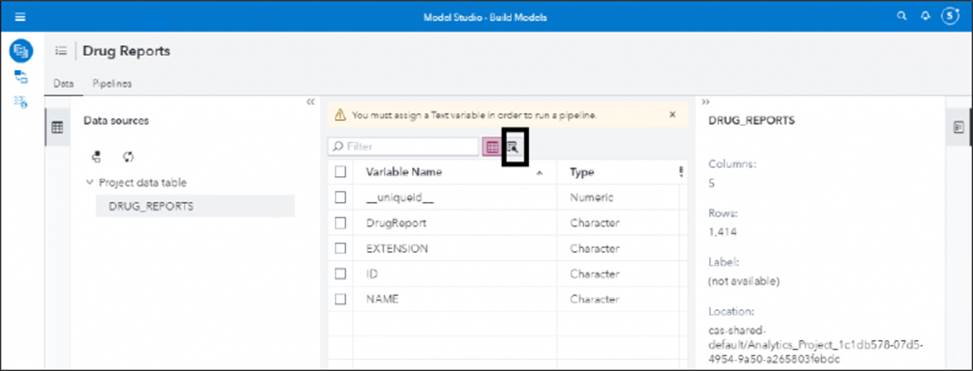Click the variable Filter input field
Screen dimensions: 973x371
pyautogui.click(x=403, y=146)
